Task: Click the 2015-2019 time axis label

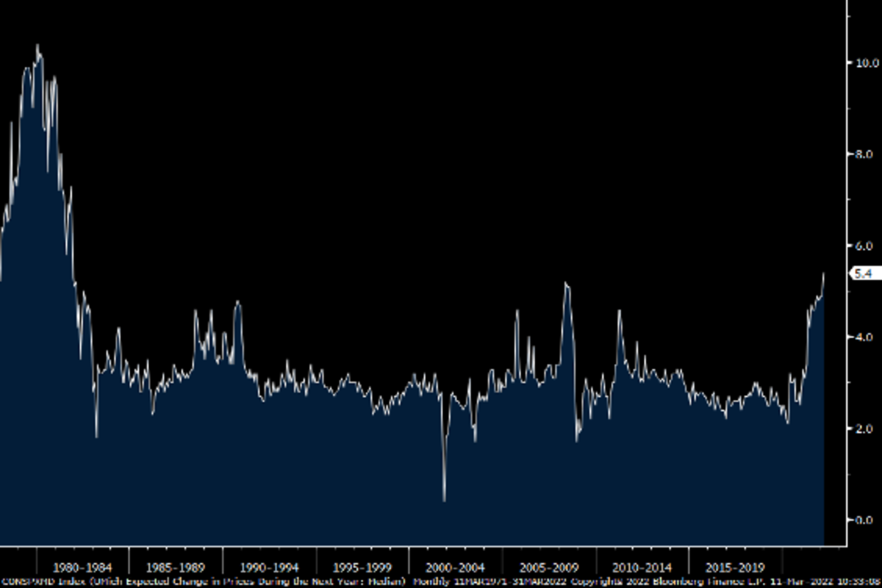Action: coord(736,567)
